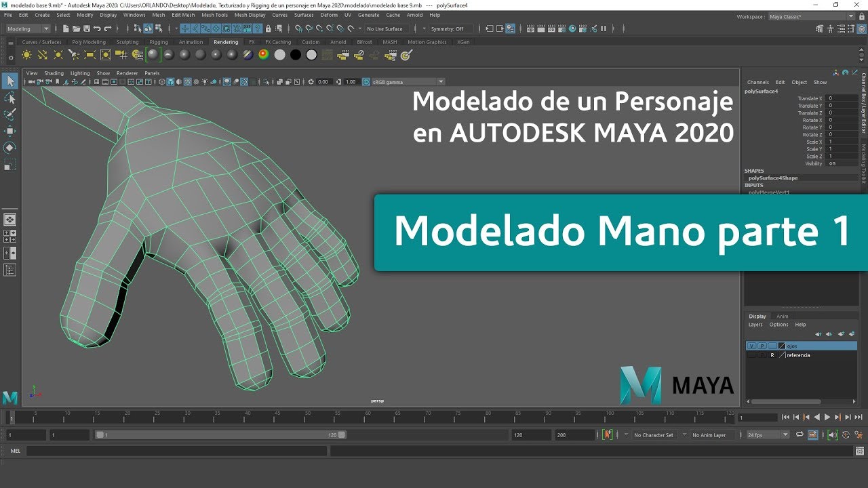Switch to the Sculpting shelf tab
Screen dimensions: 868x488
coord(127,42)
